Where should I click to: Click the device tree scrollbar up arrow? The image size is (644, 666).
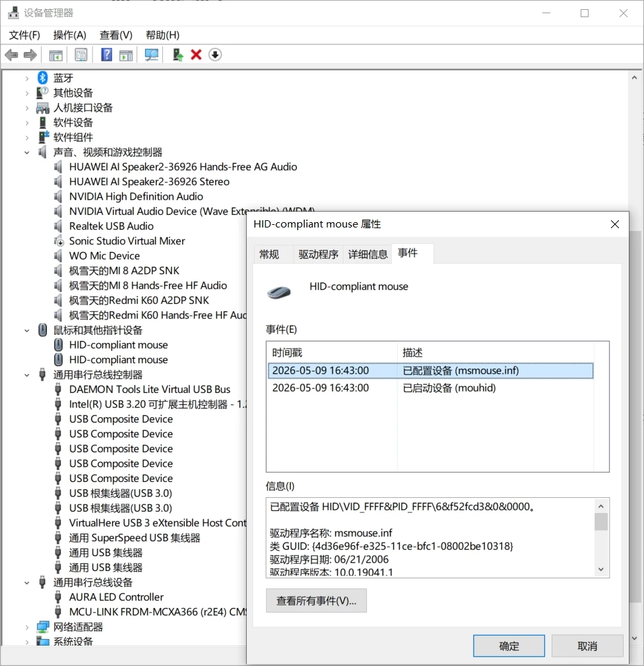[x=634, y=78]
